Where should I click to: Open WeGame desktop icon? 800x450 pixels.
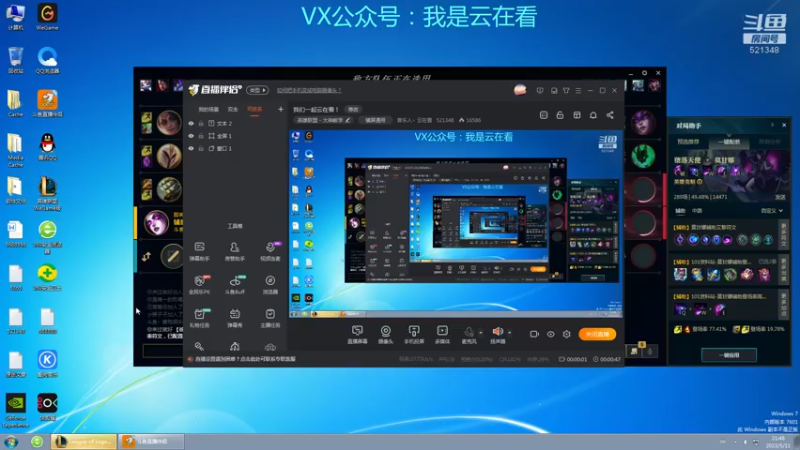[47, 17]
